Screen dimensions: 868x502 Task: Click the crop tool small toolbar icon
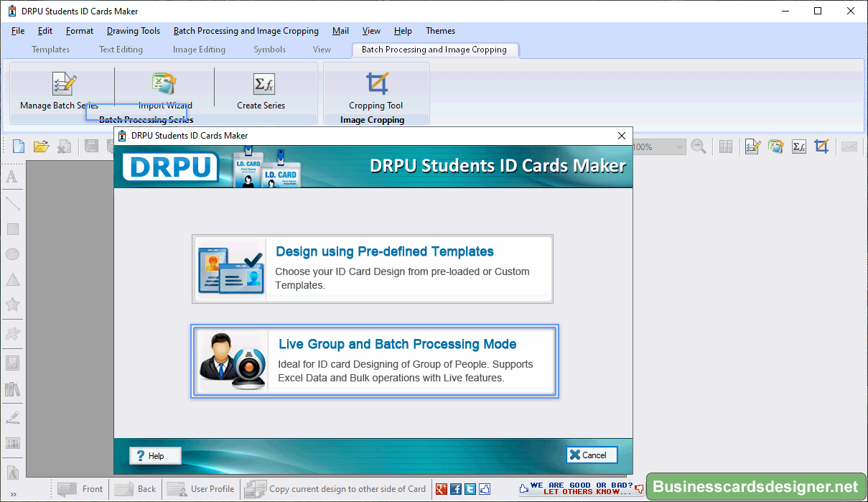pos(821,147)
